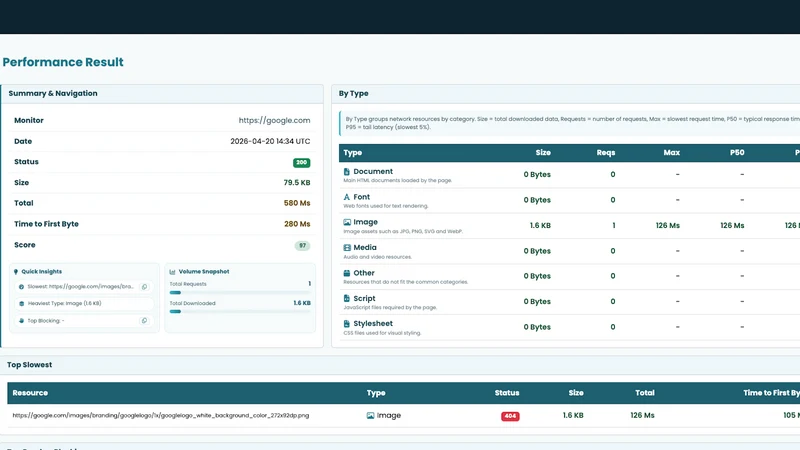
Task: Click the Total Downloaded progress bar
Action: tap(240, 312)
